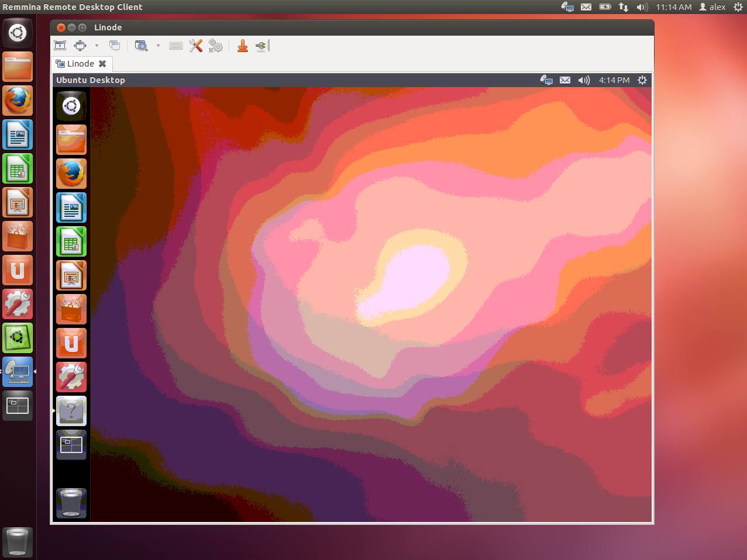The width and height of the screenshot is (747, 560).
Task: Open the magnifier zoom tool
Action: click(x=141, y=46)
